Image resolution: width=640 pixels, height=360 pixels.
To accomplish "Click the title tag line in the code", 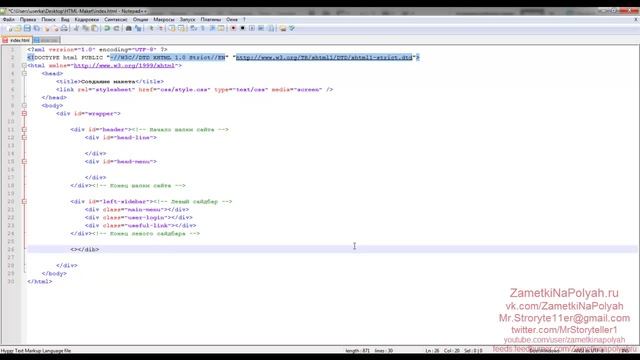I will click(x=110, y=82).
